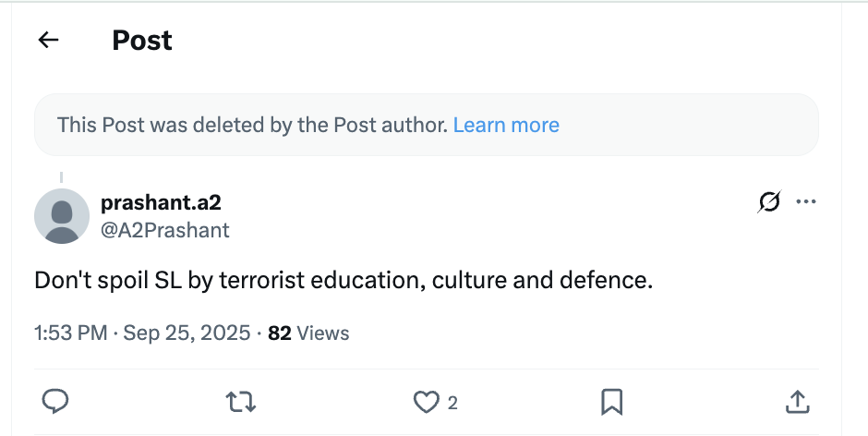Click the Post page heading

tap(142, 41)
